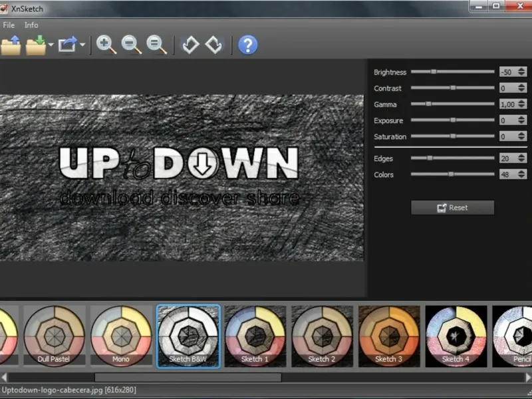Change Exposure with the spinner arrows
Viewport: 532px width, 399px height.
point(522,120)
